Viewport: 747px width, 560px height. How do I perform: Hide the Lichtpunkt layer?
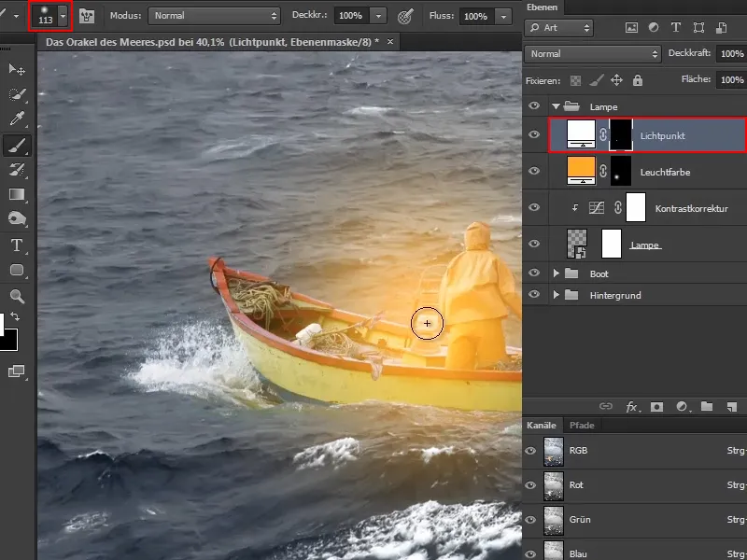(534, 134)
